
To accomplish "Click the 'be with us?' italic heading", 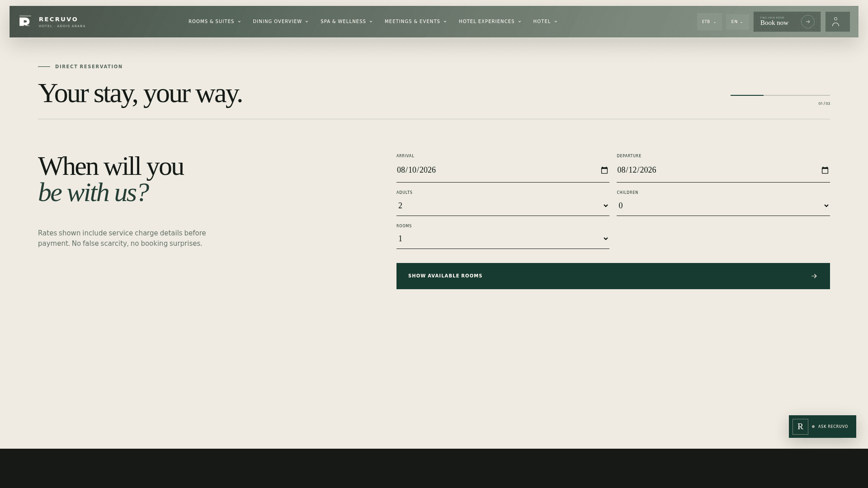I will [93, 192].
